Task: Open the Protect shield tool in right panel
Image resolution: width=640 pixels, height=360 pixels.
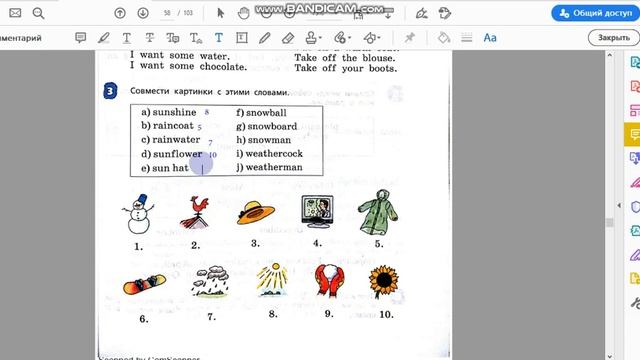Action: click(635, 207)
